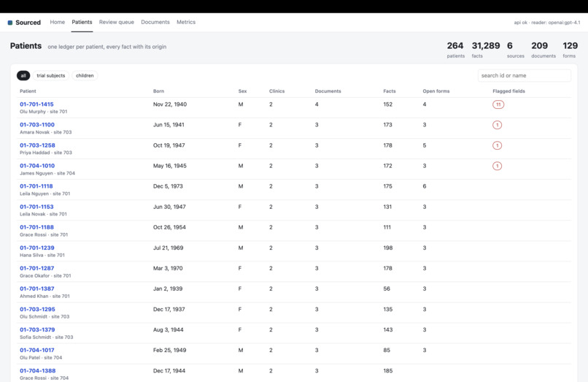Open patient 01-701-1387
This screenshot has height=382, width=588.
tap(37, 289)
